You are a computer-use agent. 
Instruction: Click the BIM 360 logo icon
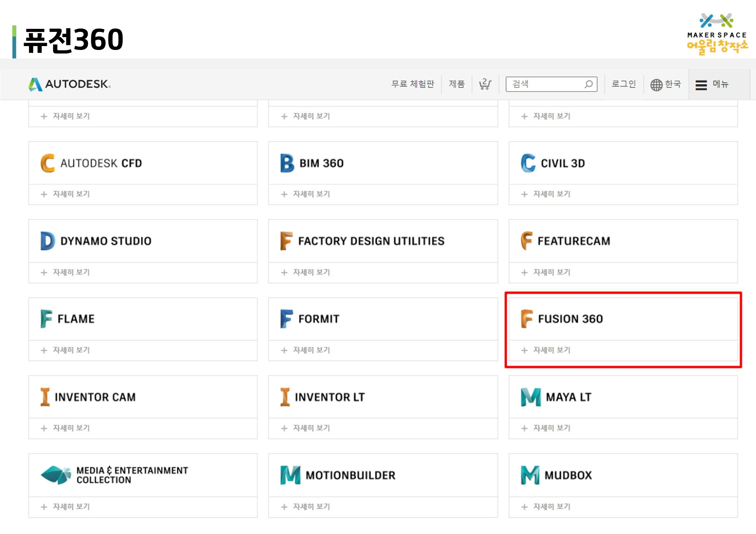pyautogui.click(x=287, y=163)
